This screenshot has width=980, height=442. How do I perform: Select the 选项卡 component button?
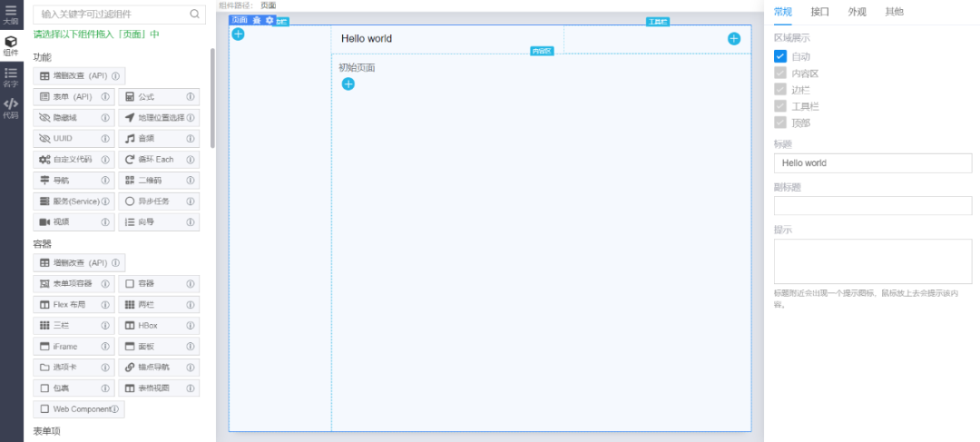[73, 367]
